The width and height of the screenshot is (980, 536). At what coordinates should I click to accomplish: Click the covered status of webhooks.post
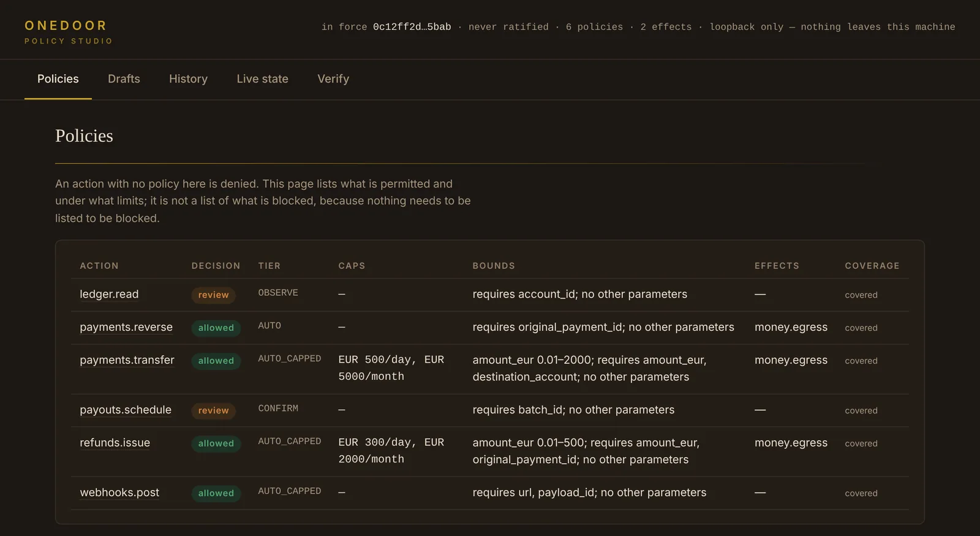pyautogui.click(x=861, y=494)
